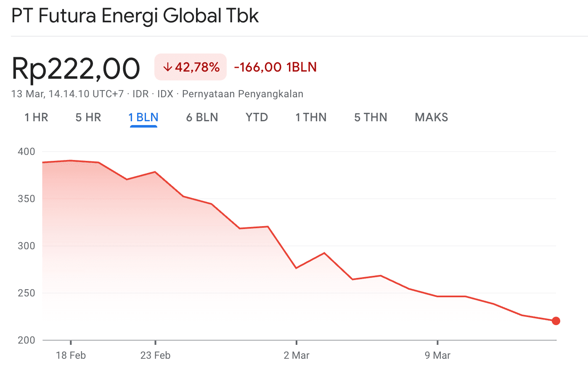Viewport: 588px width, 368px height.
Task: Reselect the active 1 BLN tab
Action: 143,117
